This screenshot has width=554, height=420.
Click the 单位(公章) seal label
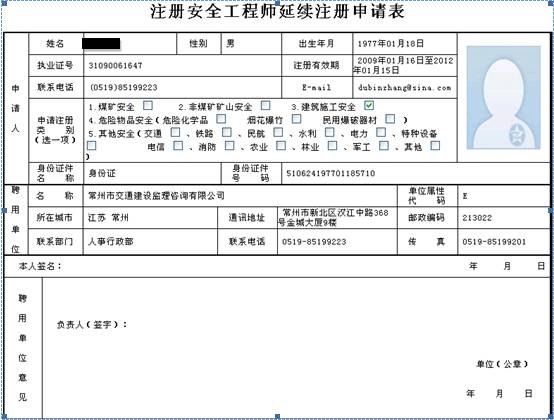[x=502, y=364]
